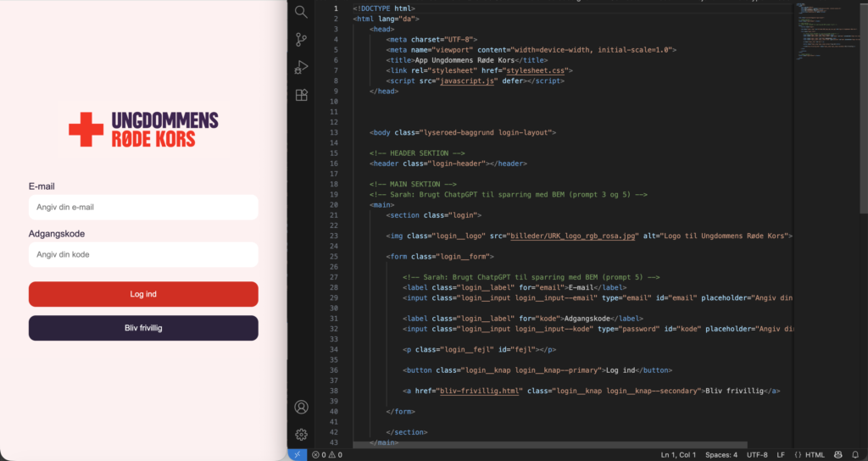Follow the javascript.js link in code
The image size is (868, 461).
pyautogui.click(x=467, y=81)
